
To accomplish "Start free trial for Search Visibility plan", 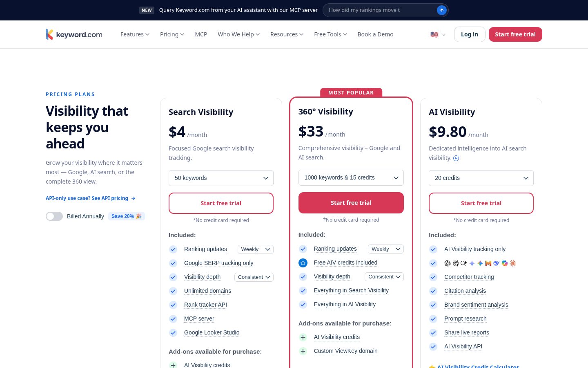I will (x=221, y=203).
